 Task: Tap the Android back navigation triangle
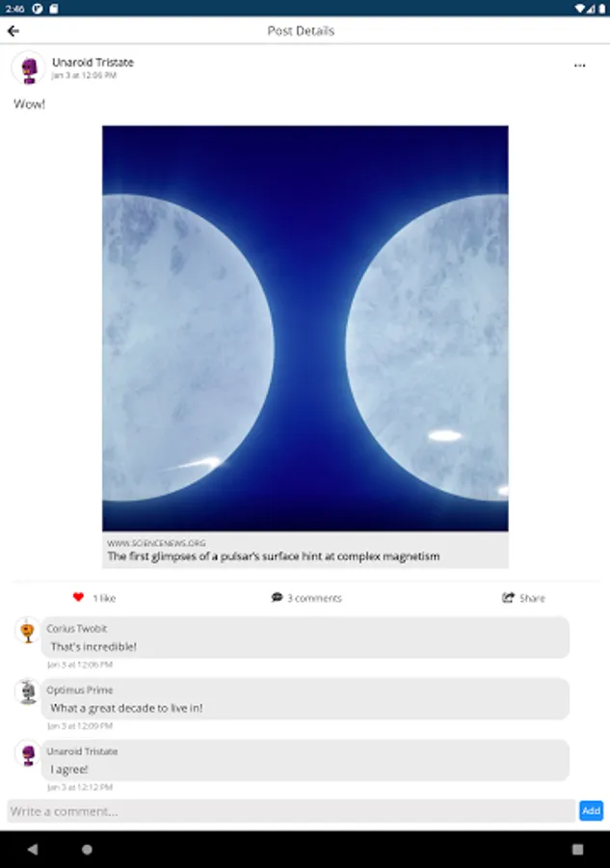point(33,849)
